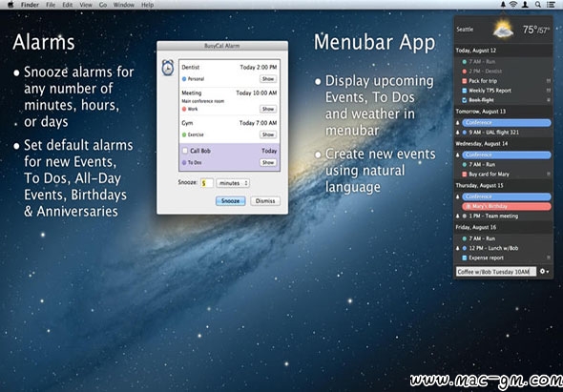Viewport: 563px width, 392px height.
Task: Click the alarm bell beside Team meeting
Action: coord(457,217)
